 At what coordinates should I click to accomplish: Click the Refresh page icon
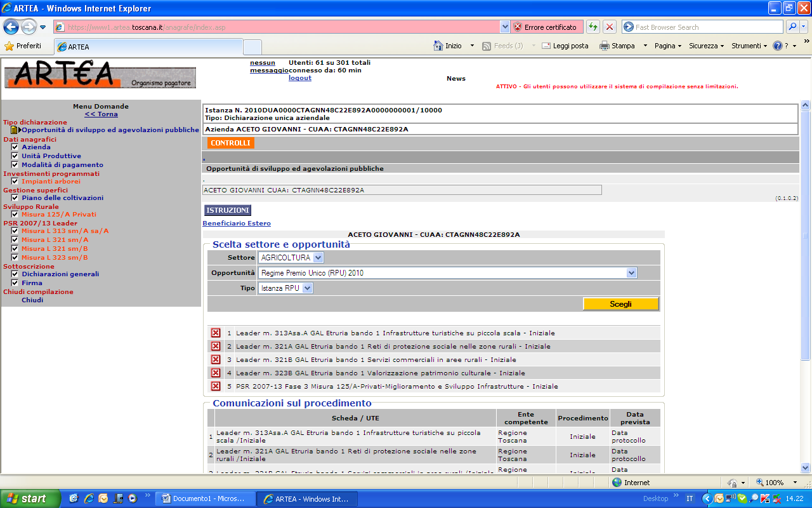(593, 27)
